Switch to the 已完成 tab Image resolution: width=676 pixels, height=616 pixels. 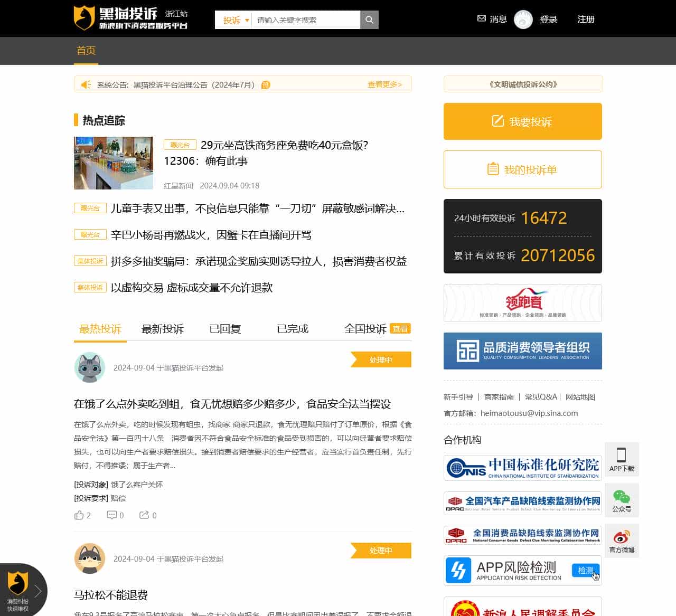[x=292, y=328]
